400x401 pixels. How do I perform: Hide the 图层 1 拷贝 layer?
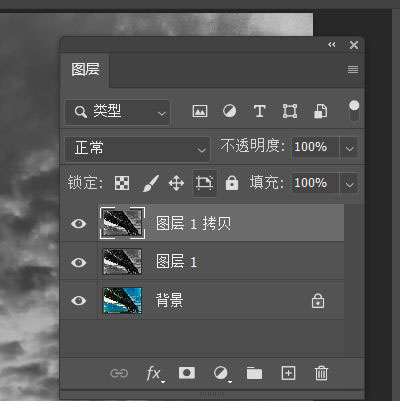[x=79, y=223]
